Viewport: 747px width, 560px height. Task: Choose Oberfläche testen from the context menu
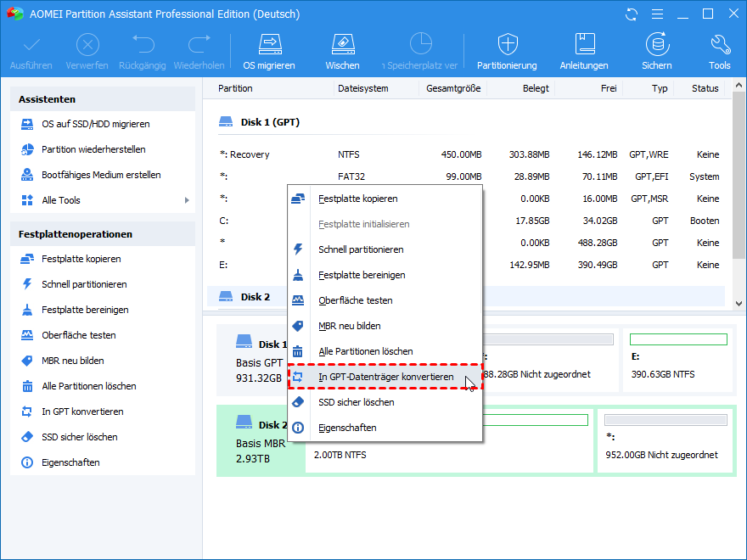pyautogui.click(x=385, y=300)
